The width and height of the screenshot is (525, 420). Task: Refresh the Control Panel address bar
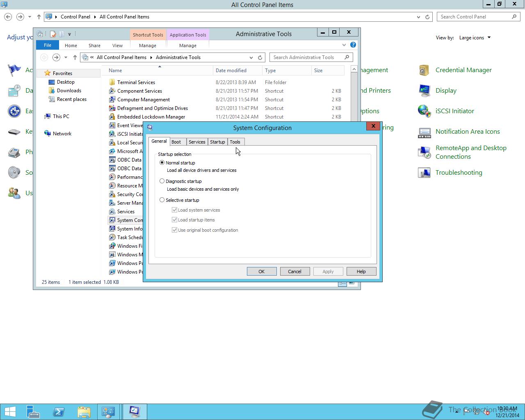427,17
